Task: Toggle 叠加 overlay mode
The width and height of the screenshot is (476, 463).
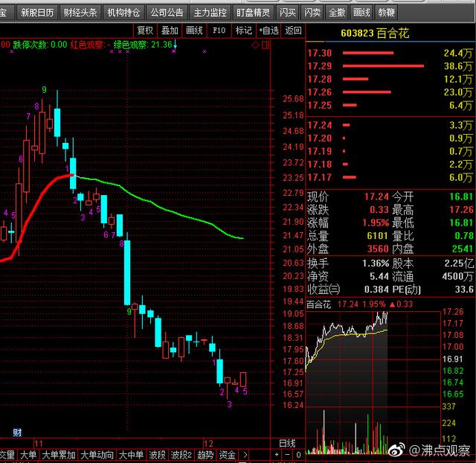Action: coord(170,31)
